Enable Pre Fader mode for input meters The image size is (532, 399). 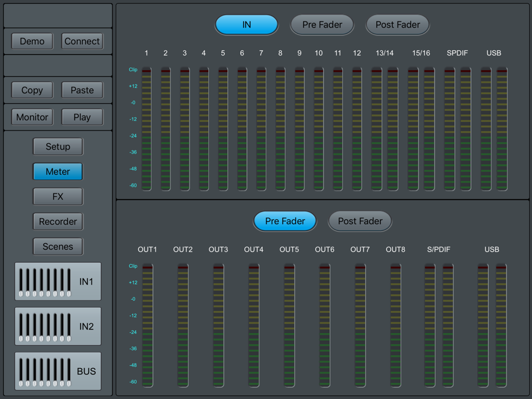(322, 25)
